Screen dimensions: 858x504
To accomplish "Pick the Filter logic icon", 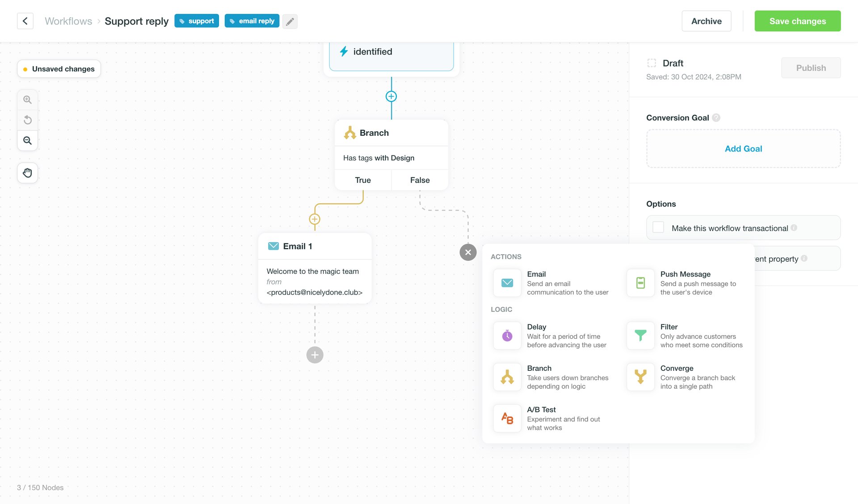I will point(640,336).
